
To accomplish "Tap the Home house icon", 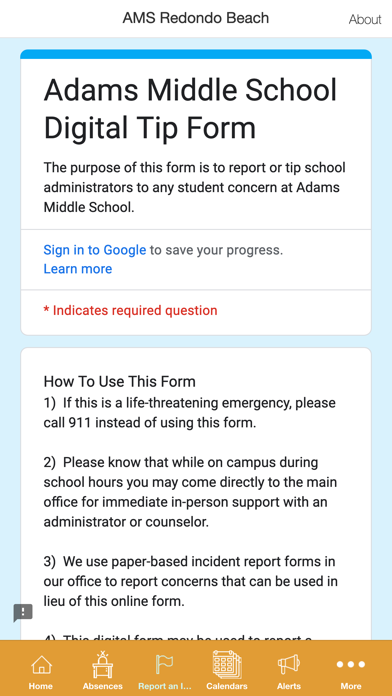I will [x=41, y=664].
